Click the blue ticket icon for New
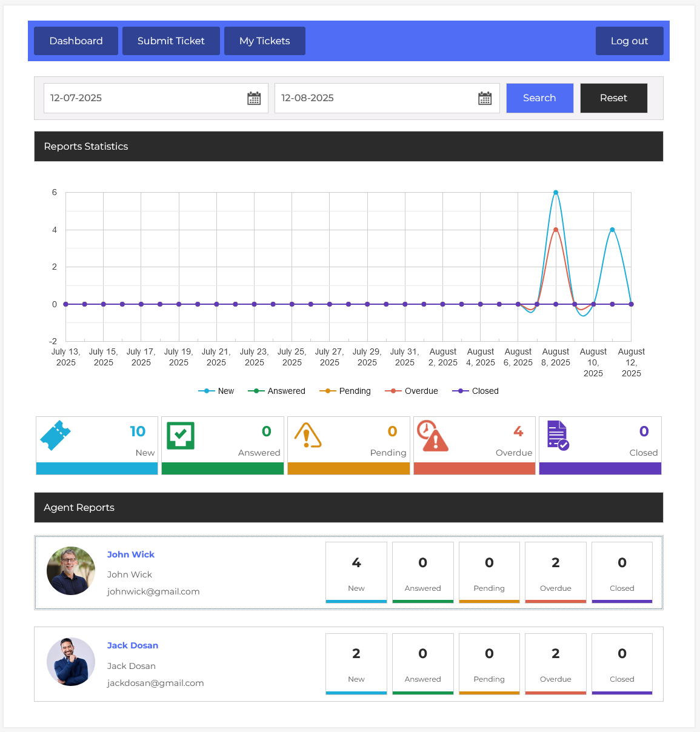The height and width of the screenshot is (732, 700). click(x=55, y=435)
